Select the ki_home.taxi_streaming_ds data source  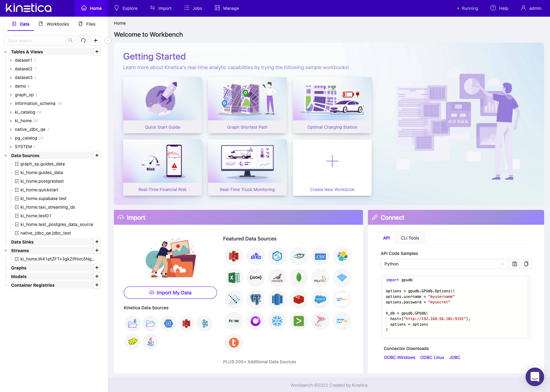pyautogui.click(x=48, y=207)
